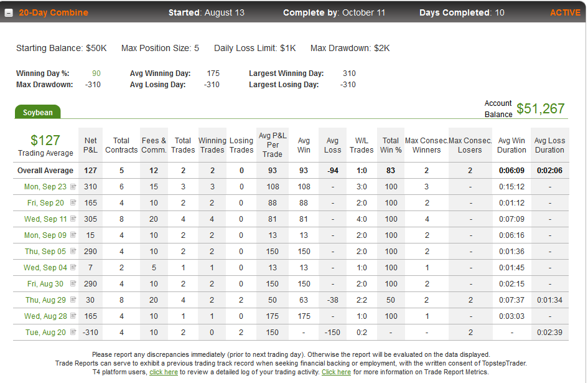Image resolution: width=588 pixels, height=383 pixels.
Task: Open note icon for Thu, Aug 29
Action: point(73,300)
